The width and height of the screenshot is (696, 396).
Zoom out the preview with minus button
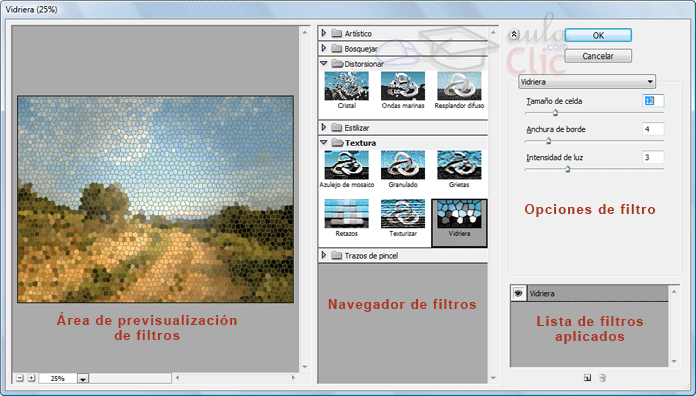20,378
